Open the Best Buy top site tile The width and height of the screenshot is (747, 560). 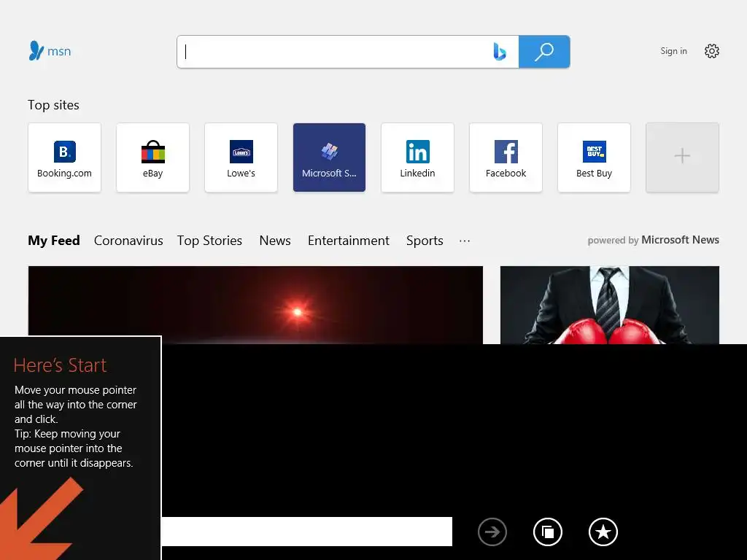coord(594,157)
